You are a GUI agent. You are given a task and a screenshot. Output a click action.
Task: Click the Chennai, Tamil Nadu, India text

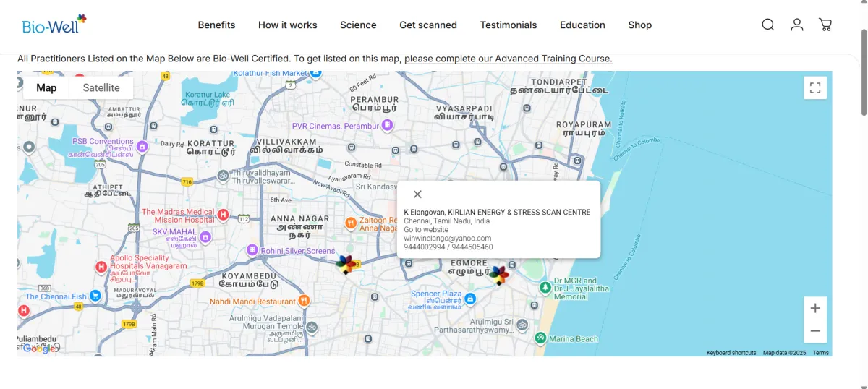(446, 221)
